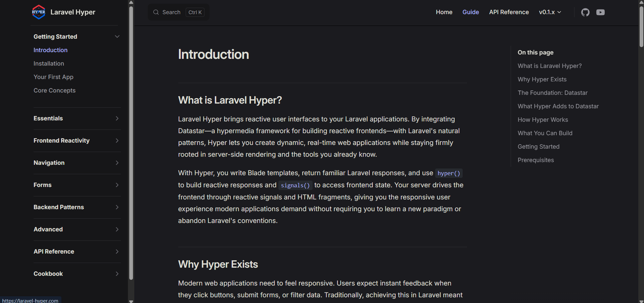Screen dimensions: 644x303
Task: Click the 'On this page' label
Action: (x=536, y=52)
